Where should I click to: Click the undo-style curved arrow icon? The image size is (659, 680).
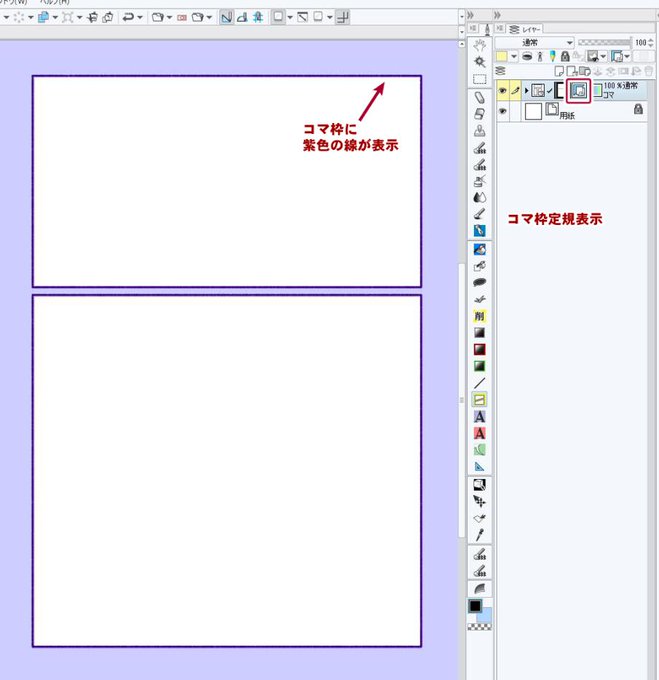click(128, 17)
